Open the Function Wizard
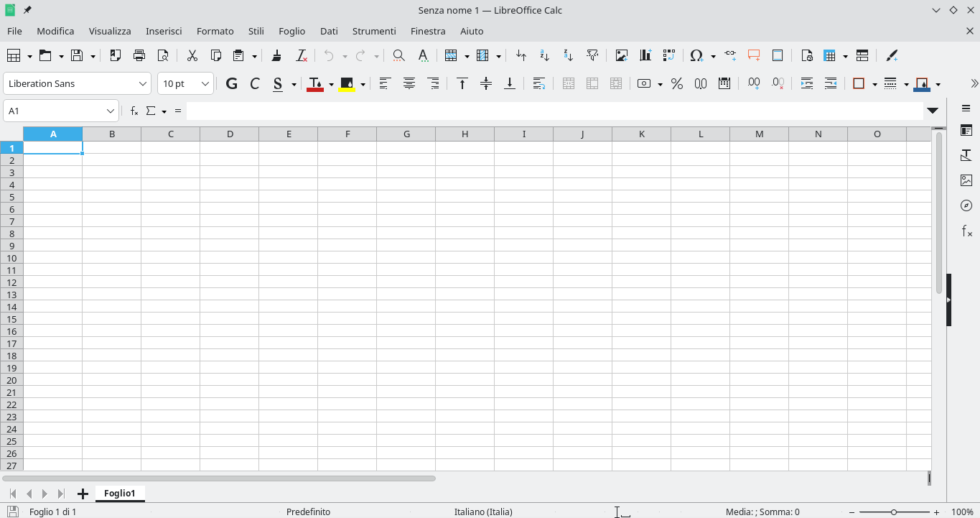980x518 pixels. [x=134, y=111]
